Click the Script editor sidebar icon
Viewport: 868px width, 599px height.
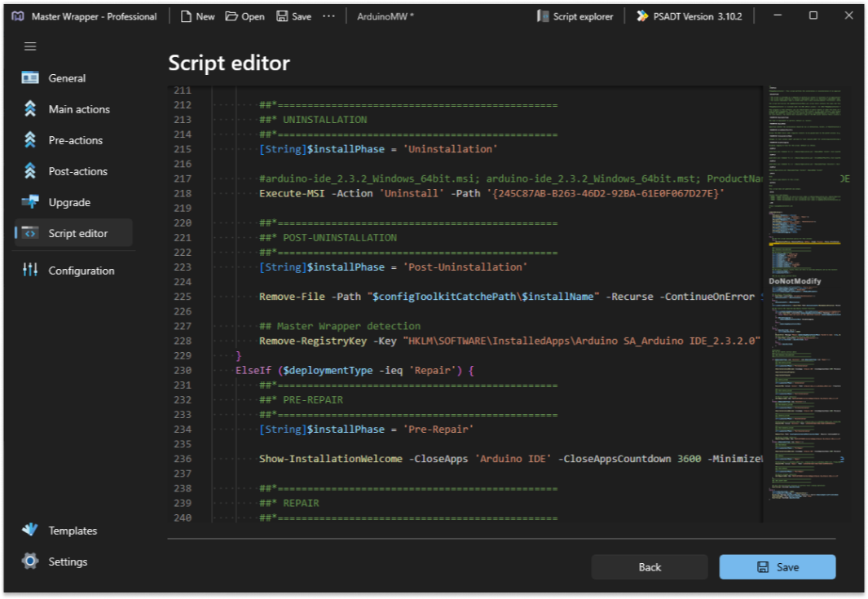(30, 233)
